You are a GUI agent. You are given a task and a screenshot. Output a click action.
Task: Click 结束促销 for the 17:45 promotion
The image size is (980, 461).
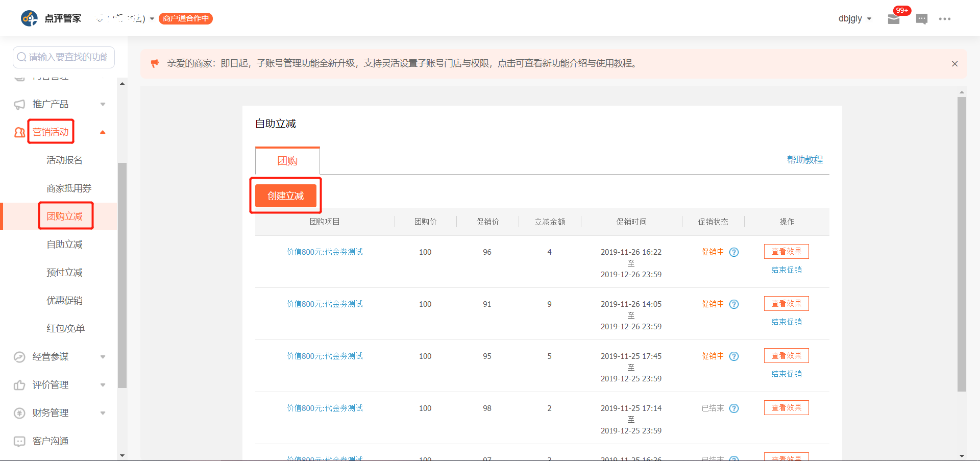[787, 374]
